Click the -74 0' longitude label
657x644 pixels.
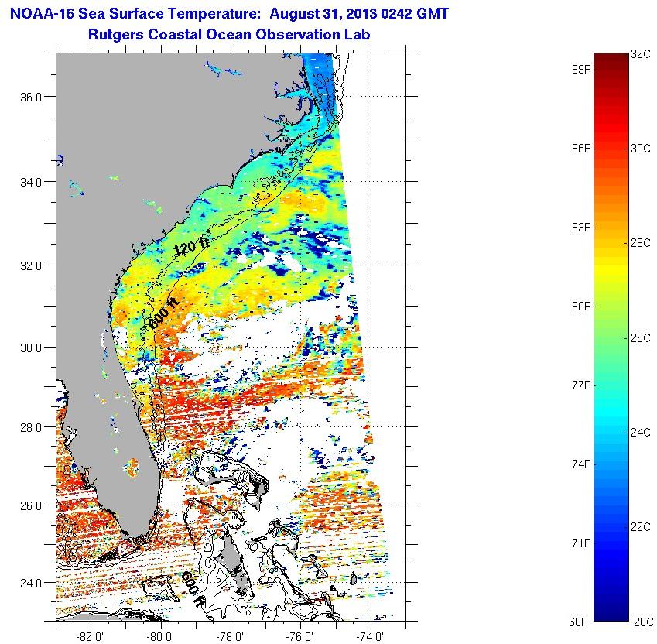[370, 637]
